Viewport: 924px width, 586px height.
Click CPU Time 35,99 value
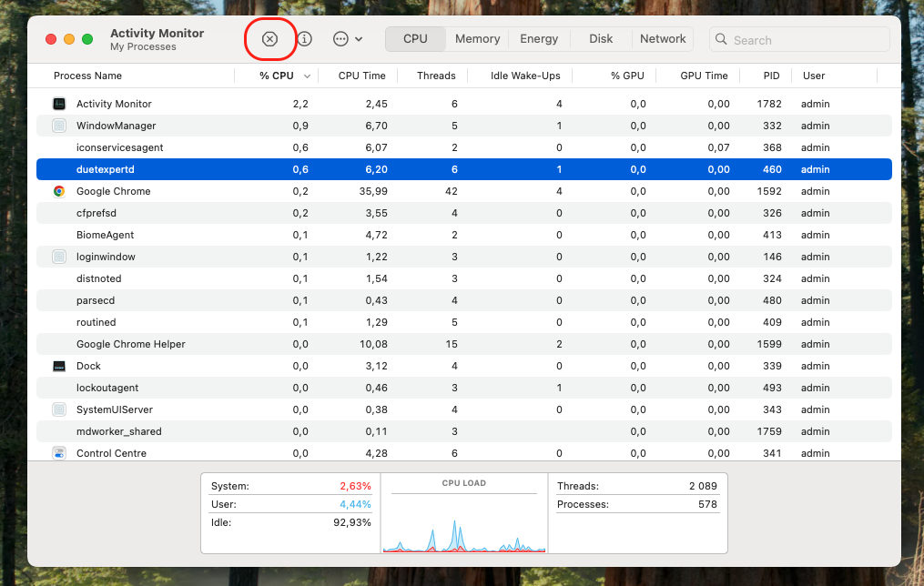(x=373, y=191)
